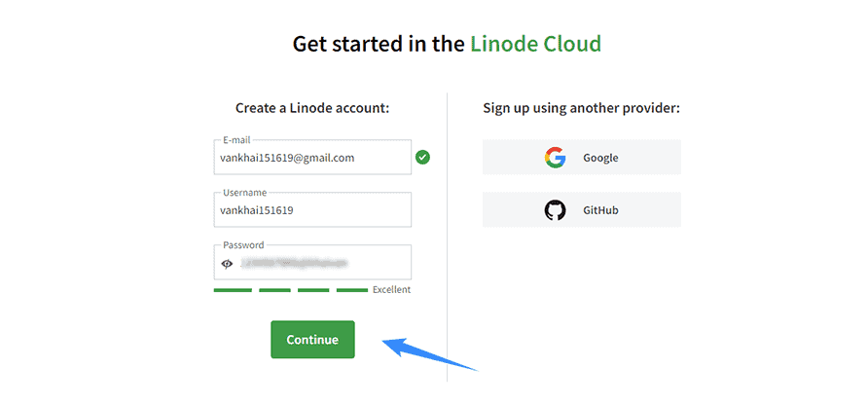Click inside the blurred Password field text
This screenshot has height=405, width=868.
[x=294, y=263]
